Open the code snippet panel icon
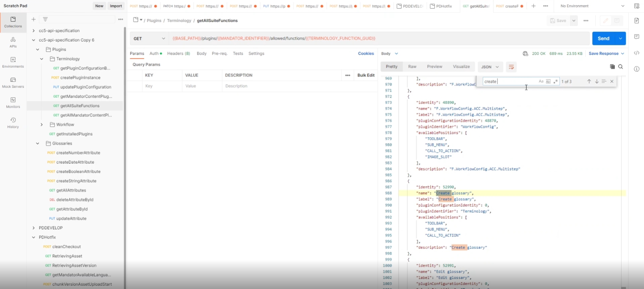Viewport: 644px width, 289px height. pyautogui.click(x=637, y=53)
